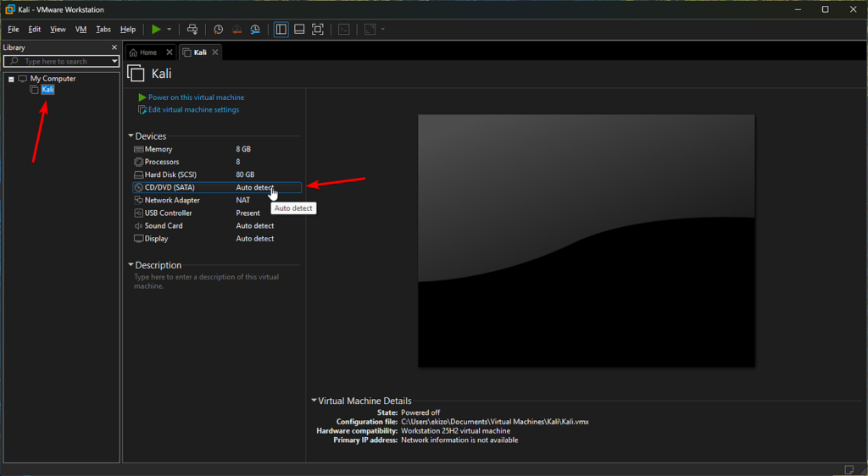868x476 pixels.
Task: Close the Library panel
Action: pos(114,47)
